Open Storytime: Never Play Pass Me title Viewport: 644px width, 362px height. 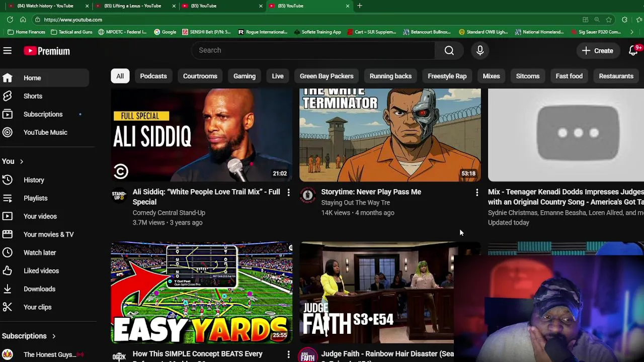pos(371,192)
